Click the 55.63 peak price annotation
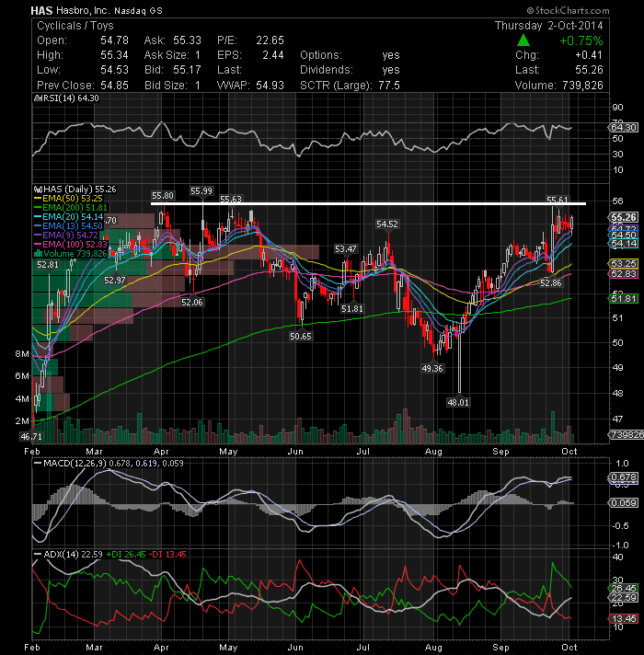The image size is (644, 655). pos(231,200)
